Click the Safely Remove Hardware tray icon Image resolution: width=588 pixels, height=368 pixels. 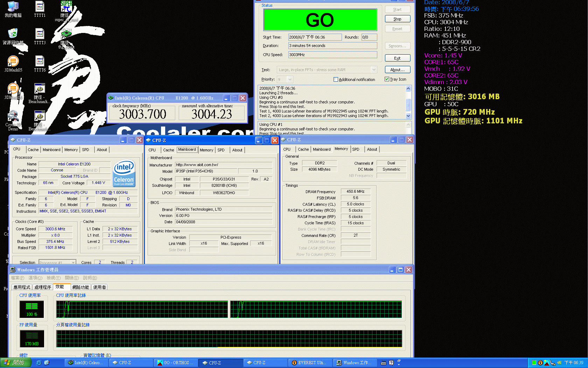pos(553,363)
